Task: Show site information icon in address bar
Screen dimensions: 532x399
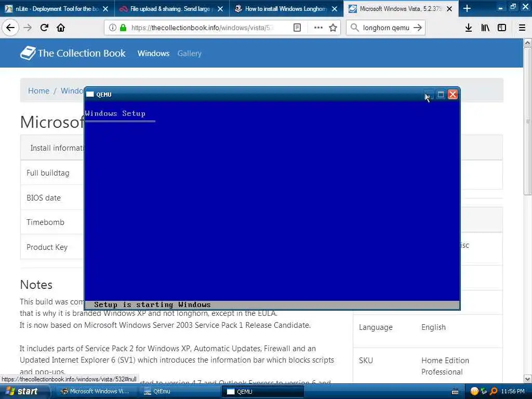Action: click(113, 28)
